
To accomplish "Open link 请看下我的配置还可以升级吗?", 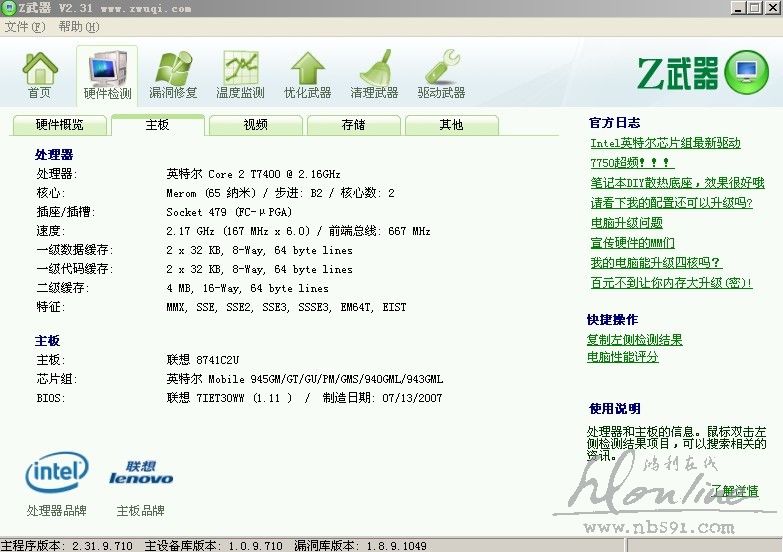I will pos(671,203).
